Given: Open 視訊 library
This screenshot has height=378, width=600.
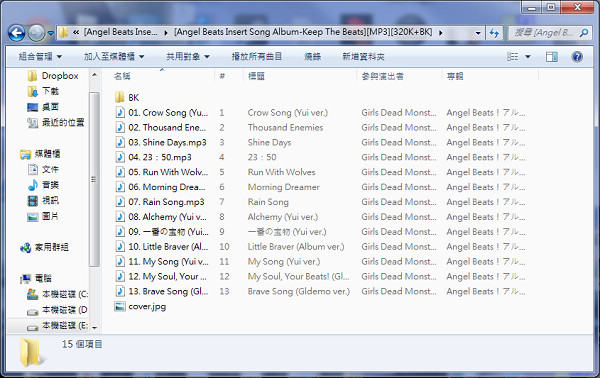Looking at the screenshot, I should [x=43, y=200].
